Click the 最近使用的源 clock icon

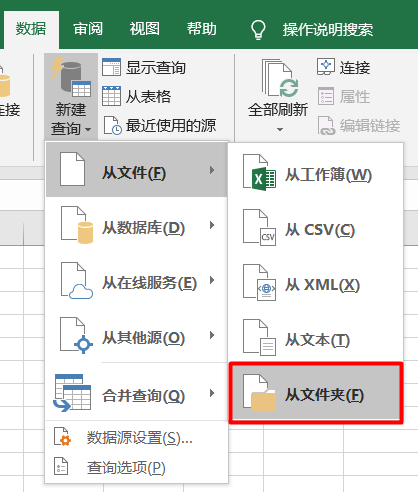(112, 125)
